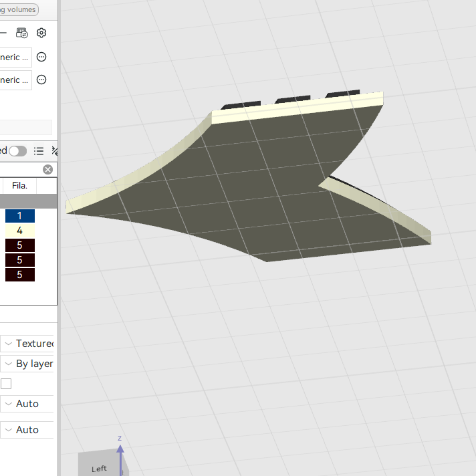Open the By layer sequence dropdown
The height and width of the screenshot is (476, 476).
pyautogui.click(x=27, y=364)
